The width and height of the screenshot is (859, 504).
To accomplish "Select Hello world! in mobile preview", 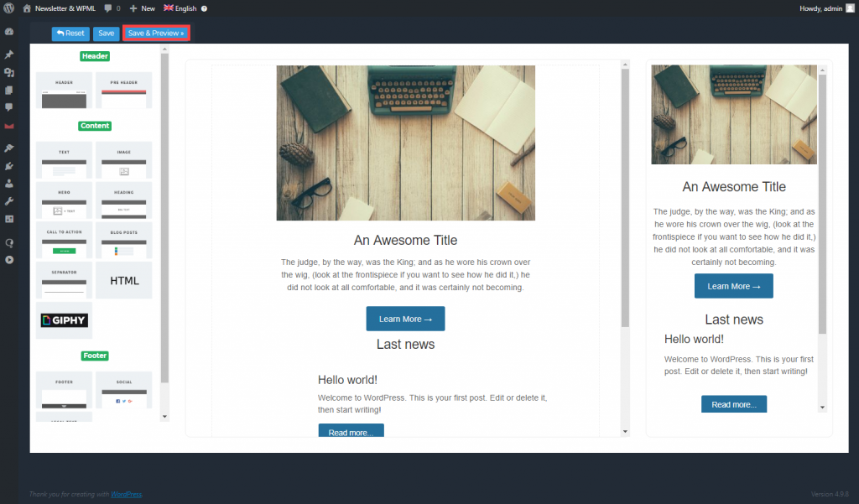I will click(x=694, y=339).
